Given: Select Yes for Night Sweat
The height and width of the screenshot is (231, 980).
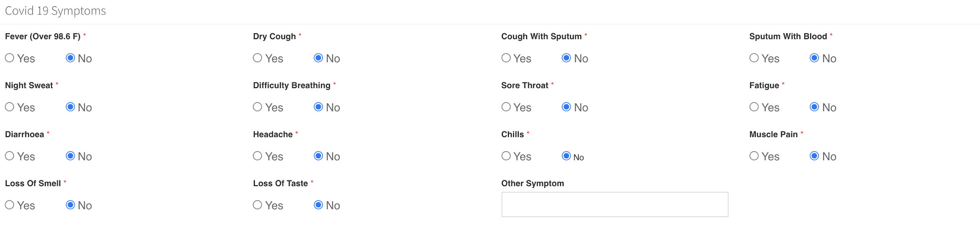Looking at the screenshot, I should coord(9,107).
